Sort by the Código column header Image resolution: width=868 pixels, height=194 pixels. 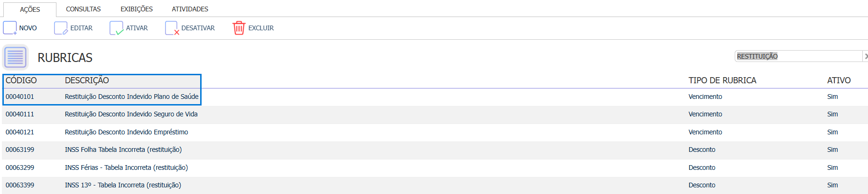pyautogui.click(x=21, y=80)
